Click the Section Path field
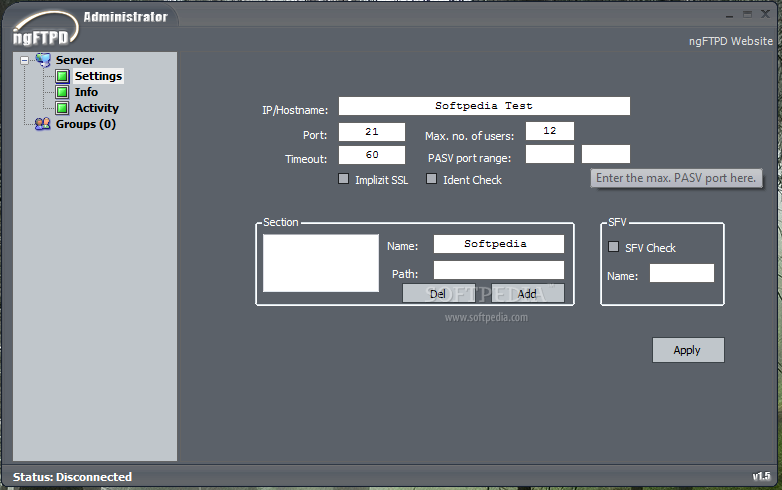The image size is (782, 490). [499, 270]
